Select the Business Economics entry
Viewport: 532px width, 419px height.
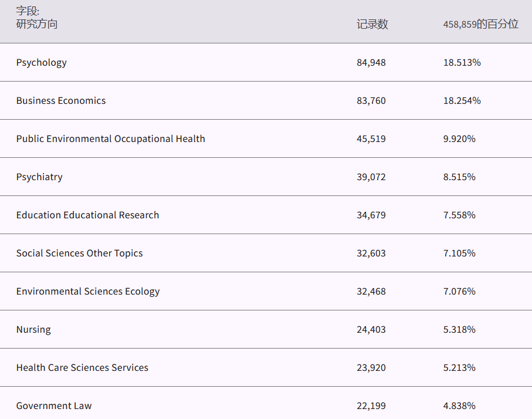[x=61, y=101]
